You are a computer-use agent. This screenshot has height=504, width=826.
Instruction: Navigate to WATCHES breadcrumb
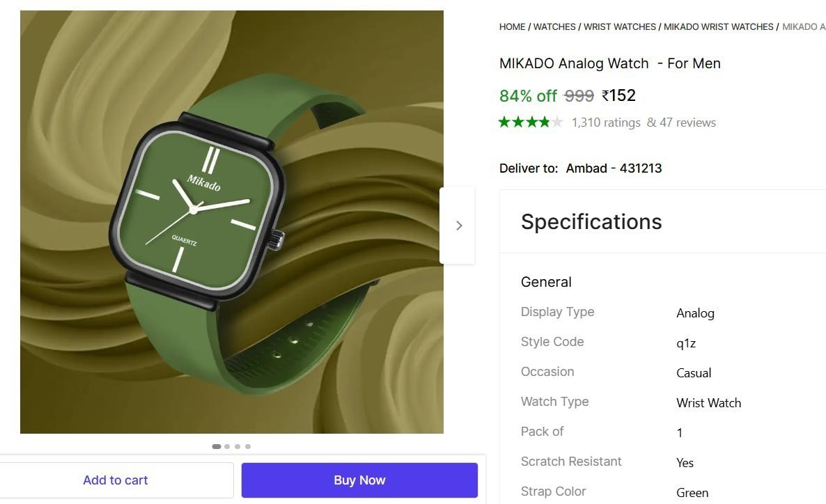[554, 26]
